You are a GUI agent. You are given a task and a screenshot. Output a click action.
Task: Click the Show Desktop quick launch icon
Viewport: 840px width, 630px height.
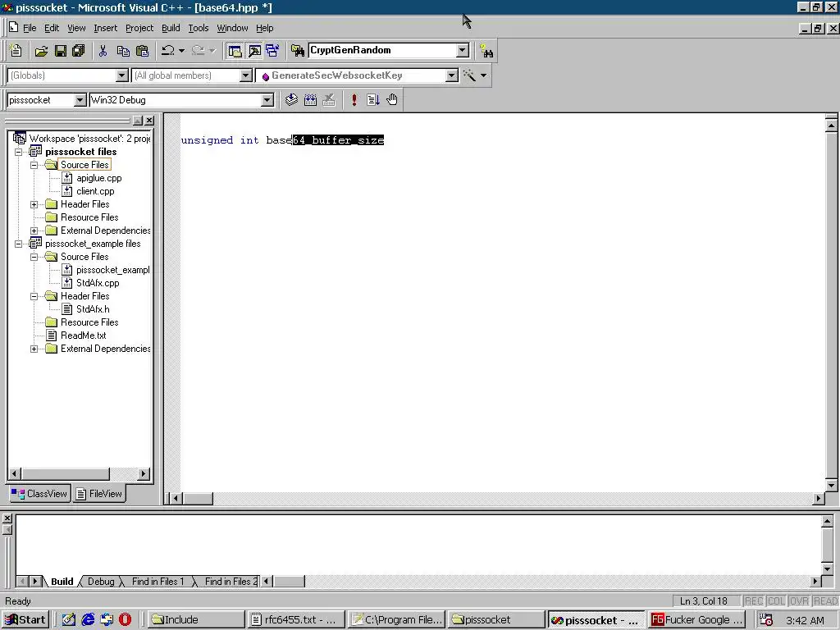pyautogui.click(x=69, y=620)
